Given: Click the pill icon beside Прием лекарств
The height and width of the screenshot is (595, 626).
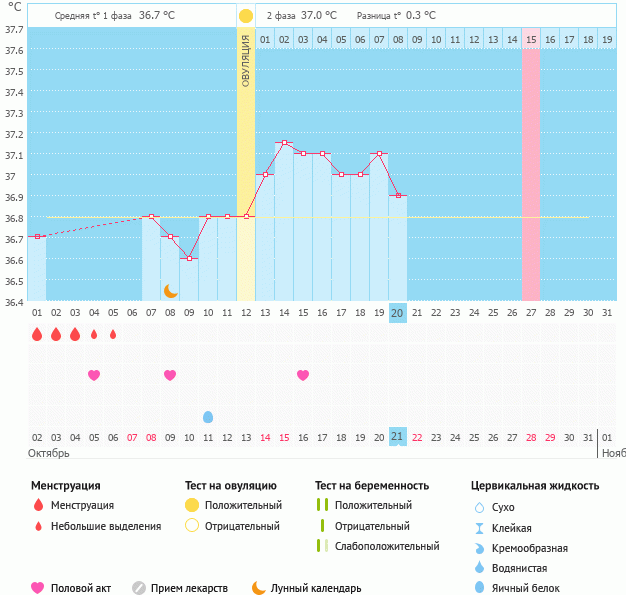Looking at the screenshot, I should coord(139,588).
